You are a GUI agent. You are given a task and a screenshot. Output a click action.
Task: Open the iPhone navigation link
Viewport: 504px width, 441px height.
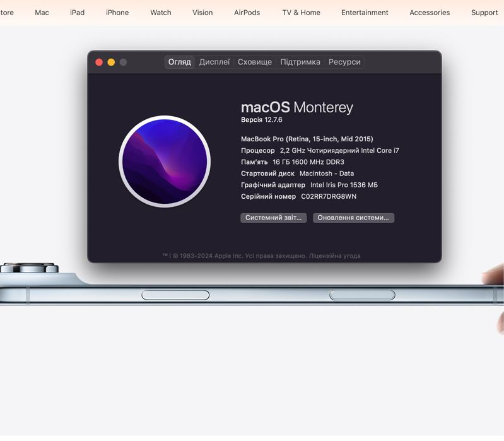[117, 13]
